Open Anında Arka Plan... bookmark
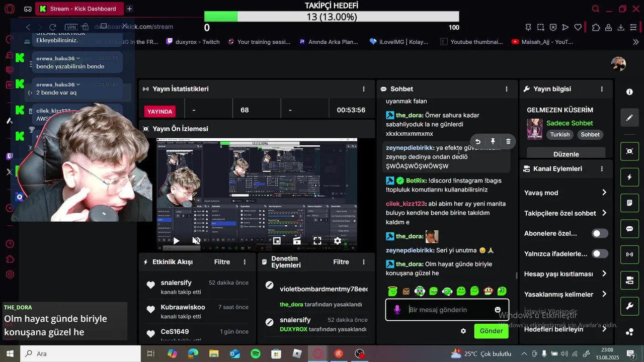Screen dimensions: 644x362 328,42
